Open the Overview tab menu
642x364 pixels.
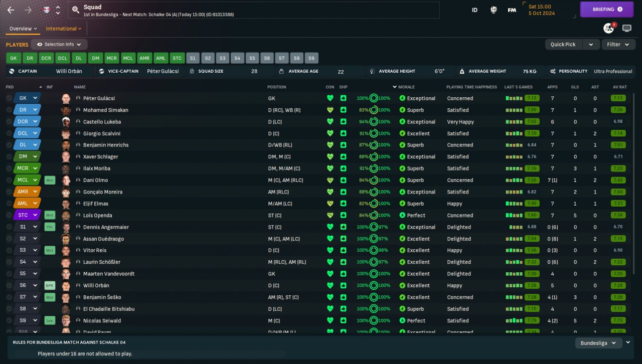[x=23, y=29]
